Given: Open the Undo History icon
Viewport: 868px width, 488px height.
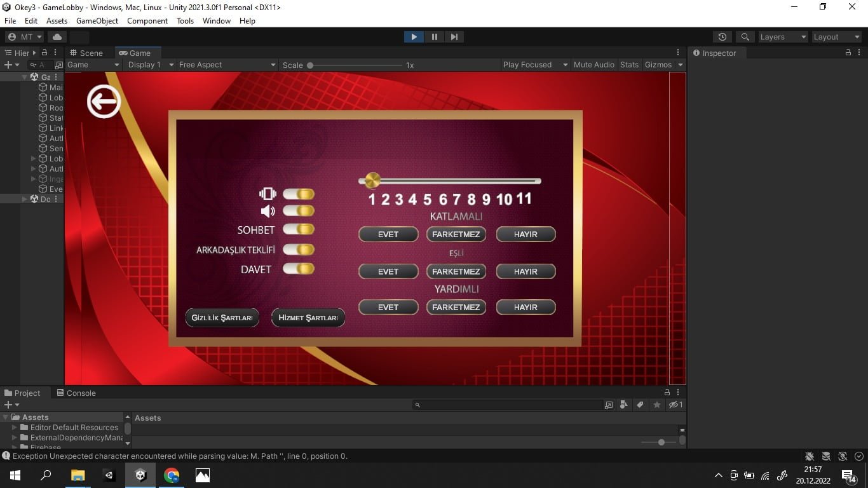Looking at the screenshot, I should 722,37.
